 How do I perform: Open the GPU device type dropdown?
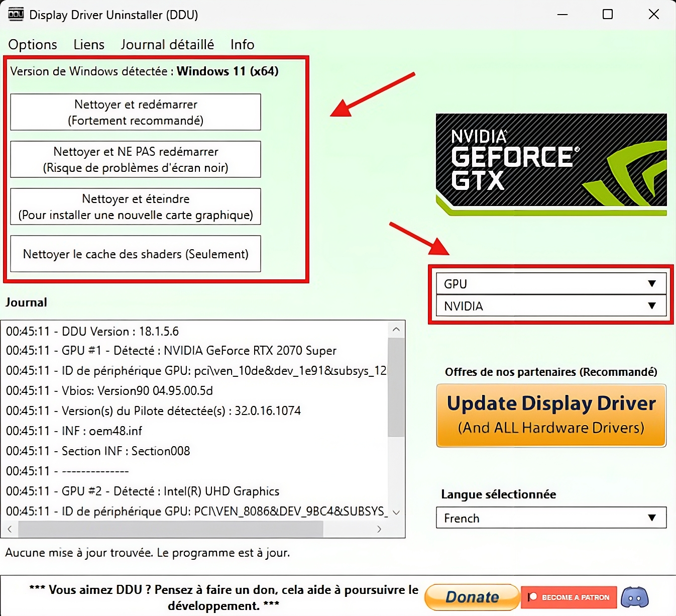551,284
